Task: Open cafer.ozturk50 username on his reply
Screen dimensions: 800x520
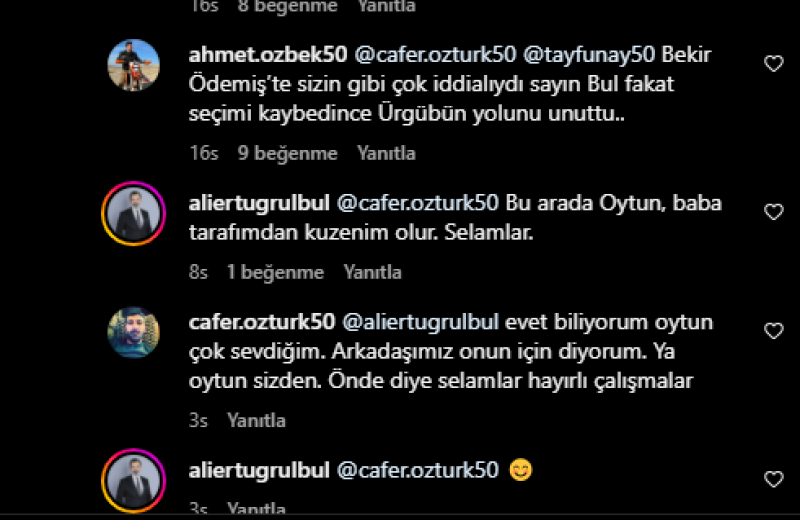Action: (x=262, y=322)
